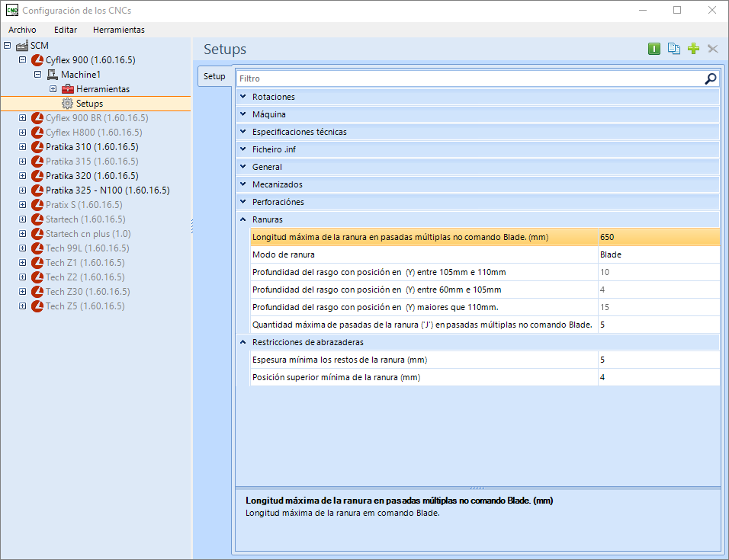Click the application icon in title bar
This screenshot has width=729, height=560.
(x=12, y=10)
